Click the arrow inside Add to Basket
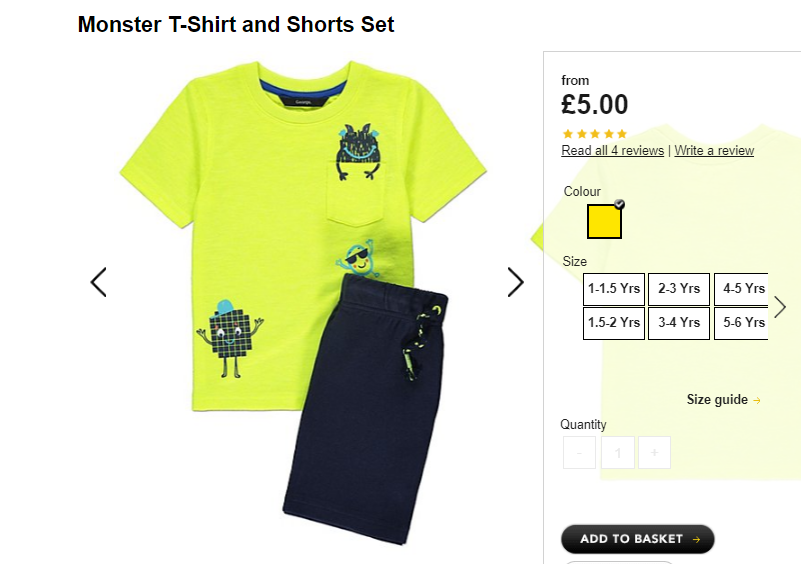 (696, 539)
